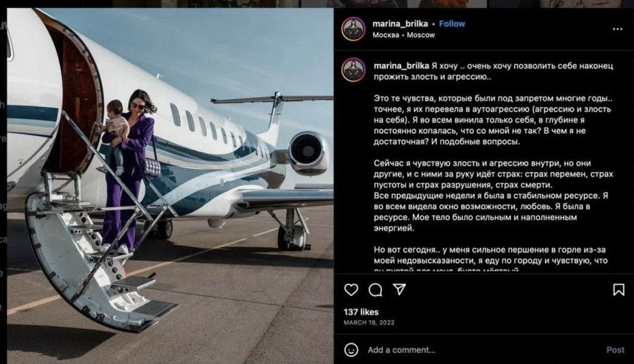Screen dimensions: 634x364
Task: Open the three-dot more options menu
Action: click(x=617, y=28)
